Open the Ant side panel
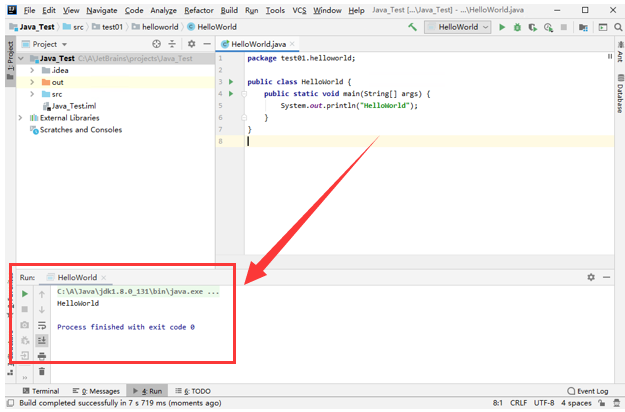The height and width of the screenshot is (412, 625). tap(620, 51)
